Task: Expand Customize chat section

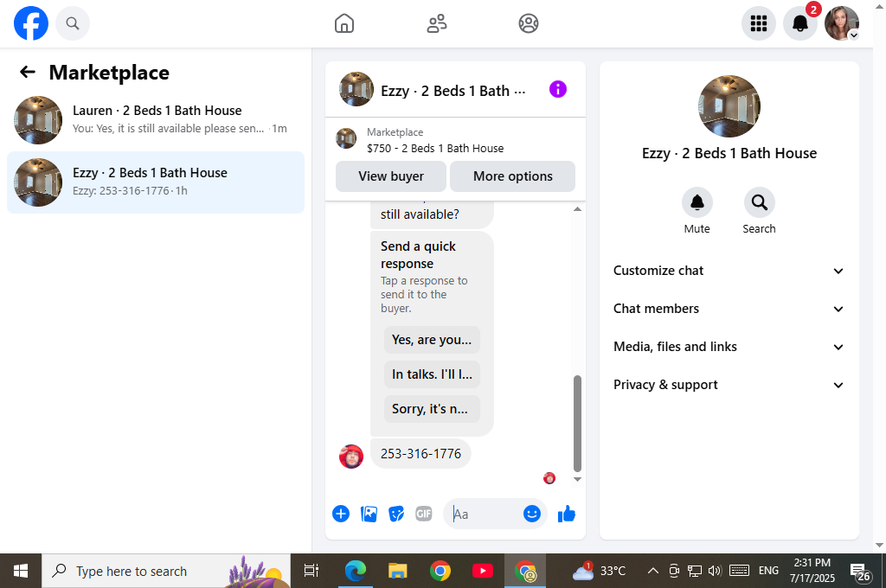Action: point(729,271)
